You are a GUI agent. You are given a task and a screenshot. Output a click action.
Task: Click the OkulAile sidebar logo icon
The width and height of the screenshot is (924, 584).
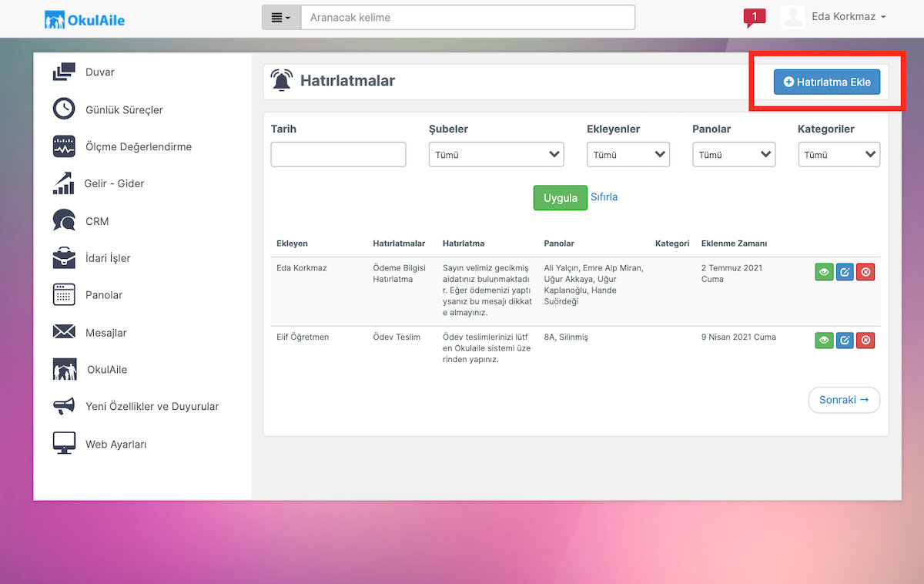point(65,369)
